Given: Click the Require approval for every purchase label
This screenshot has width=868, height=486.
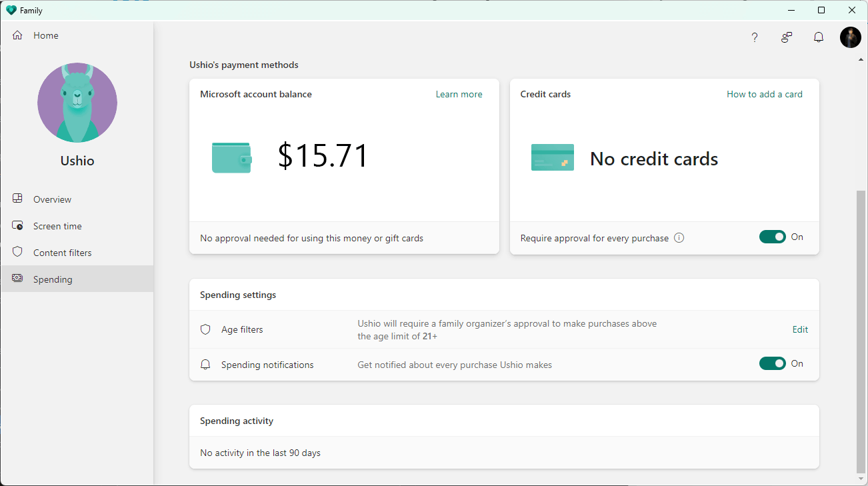Looking at the screenshot, I should [x=594, y=238].
